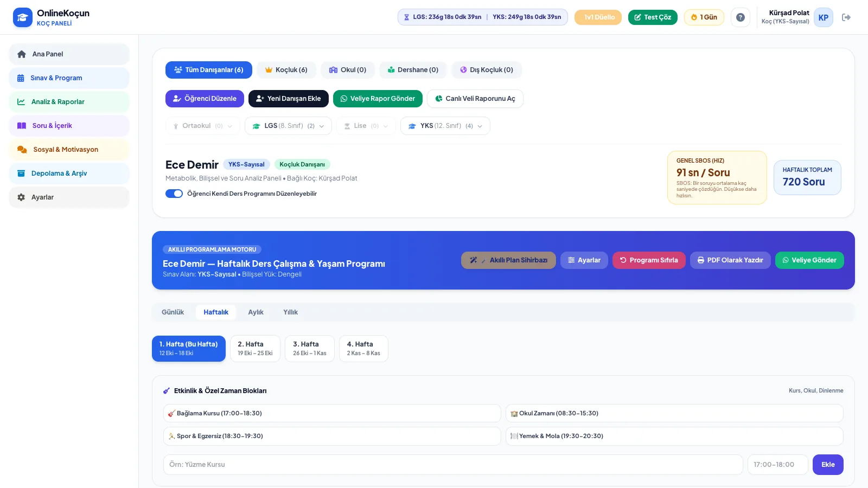The width and height of the screenshot is (868, 488).
Task: Filter by Dış Koçluk (0)
Action: [487, 70]
